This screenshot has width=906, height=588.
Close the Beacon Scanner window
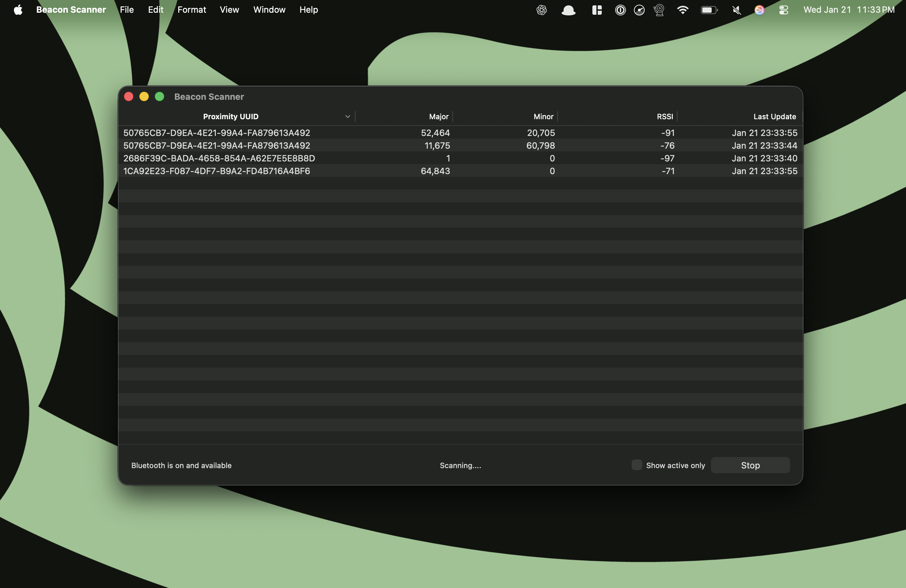point(129,97)
